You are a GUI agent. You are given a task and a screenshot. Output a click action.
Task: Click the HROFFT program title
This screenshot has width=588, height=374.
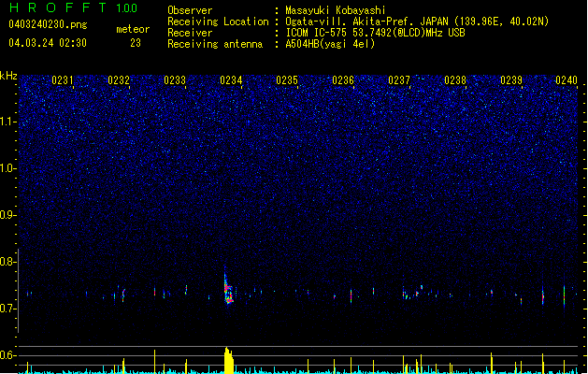[x=58, y=7]
